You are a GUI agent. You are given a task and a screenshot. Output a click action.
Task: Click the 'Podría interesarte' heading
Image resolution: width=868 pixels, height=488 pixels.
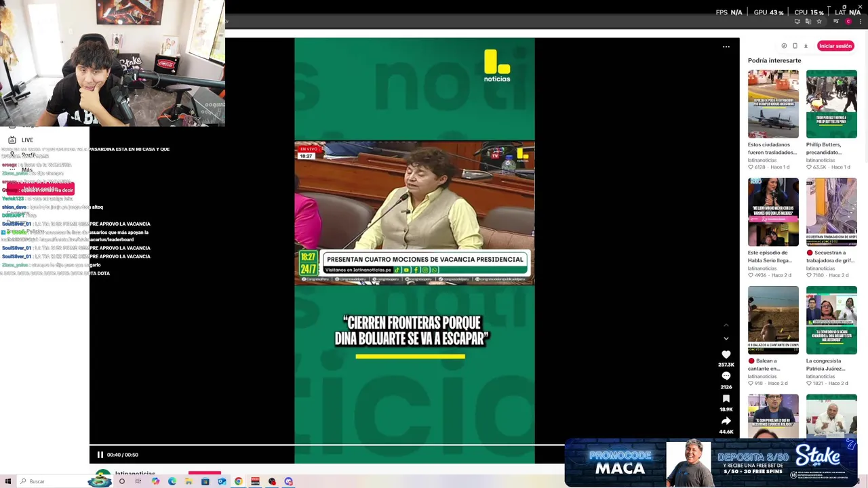point(774,60)
